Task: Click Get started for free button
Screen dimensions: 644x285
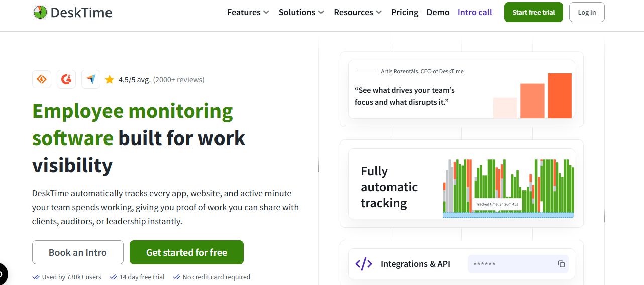Action: [186, 252]
